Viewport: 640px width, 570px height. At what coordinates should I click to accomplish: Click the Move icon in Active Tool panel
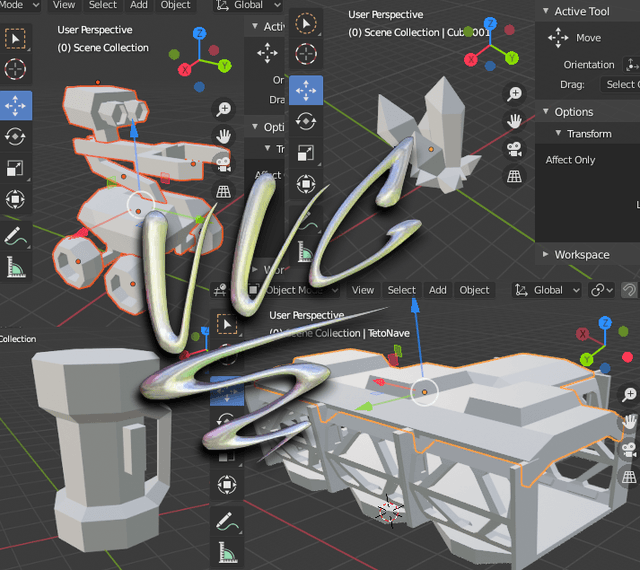[558, 38]
